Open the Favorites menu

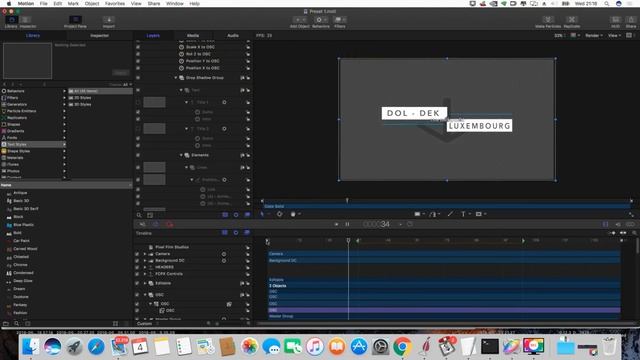pyautogui.click(x=115, y=3)
